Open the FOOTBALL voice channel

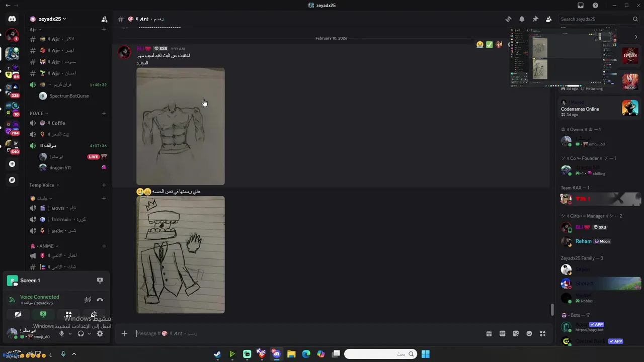pyautogui.click(x=68, y=220)
